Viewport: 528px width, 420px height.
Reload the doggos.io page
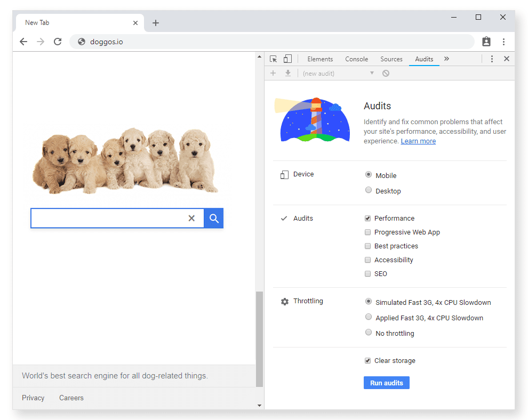click(x=58, y=41)
